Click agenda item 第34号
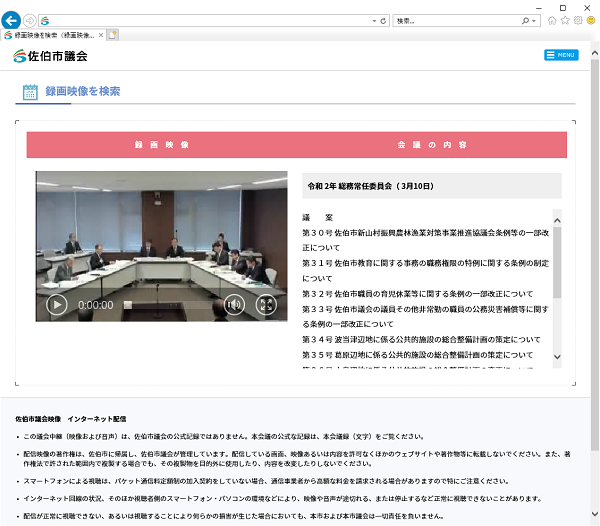Screen dimensions: 600x526 [x=421, y=339]
